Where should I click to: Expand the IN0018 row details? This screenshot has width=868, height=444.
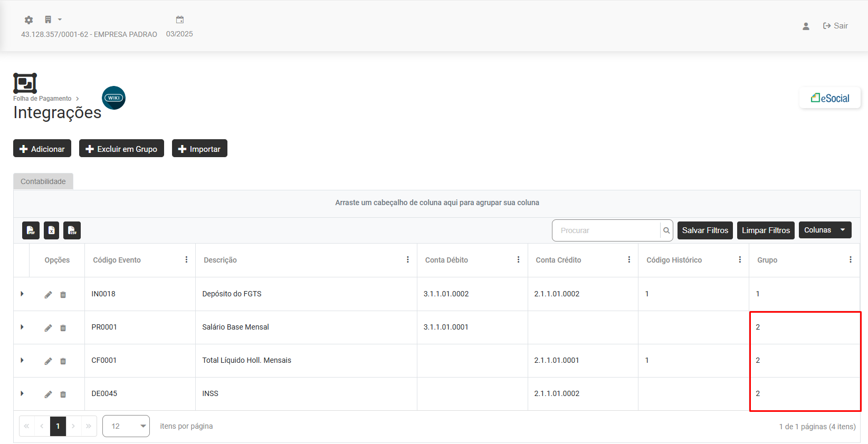[22, 294]
